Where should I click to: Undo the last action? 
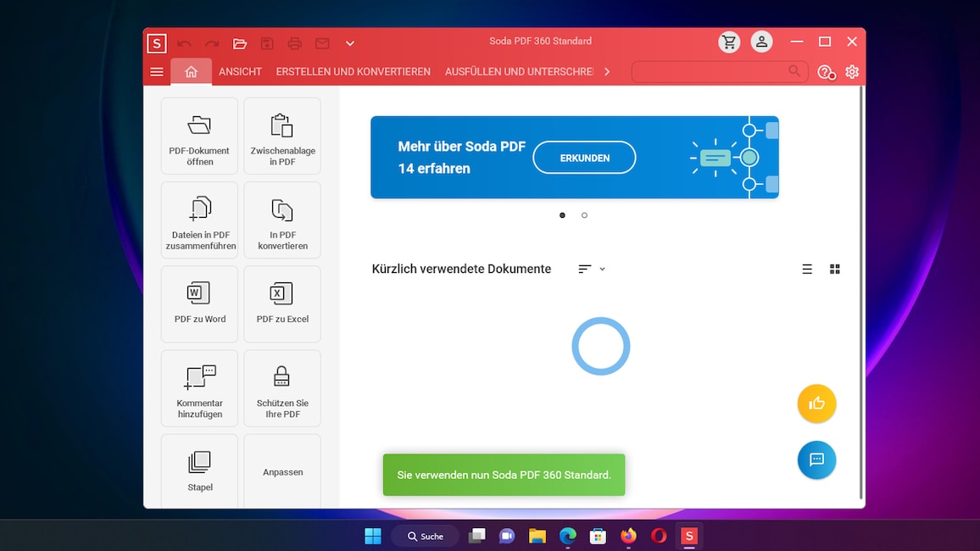click(x=184, y=43)
